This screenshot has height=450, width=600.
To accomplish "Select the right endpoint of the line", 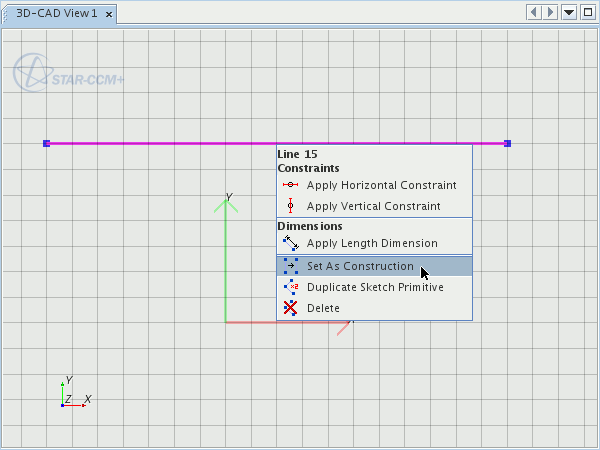I will coord(508,143).
